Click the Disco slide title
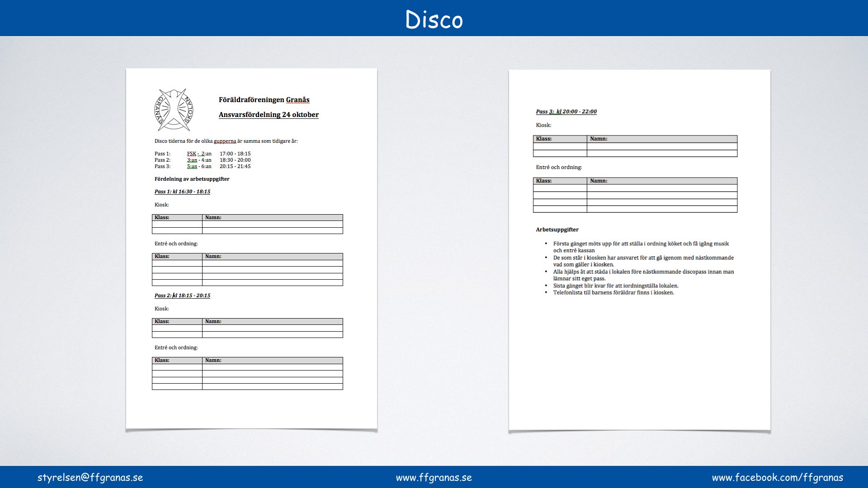The width and height of the screenshot is (868, 488). click(434, 19)
